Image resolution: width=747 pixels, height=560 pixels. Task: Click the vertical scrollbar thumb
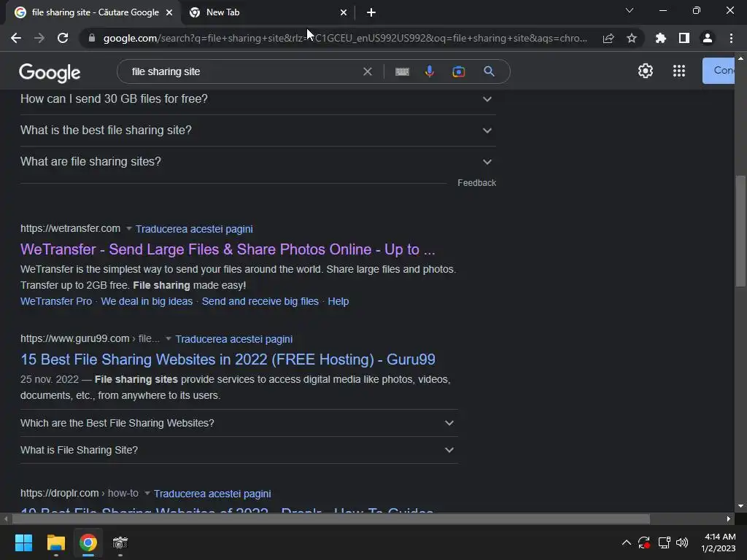(740, 231)
